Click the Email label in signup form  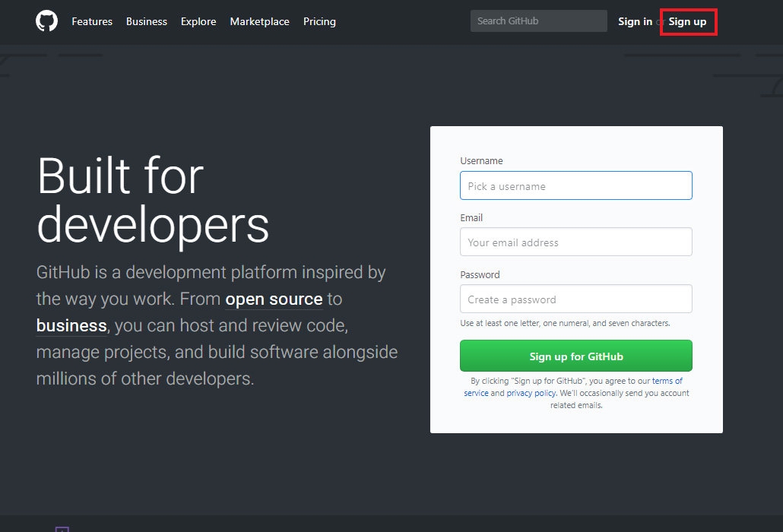click(x=471, y=218)
